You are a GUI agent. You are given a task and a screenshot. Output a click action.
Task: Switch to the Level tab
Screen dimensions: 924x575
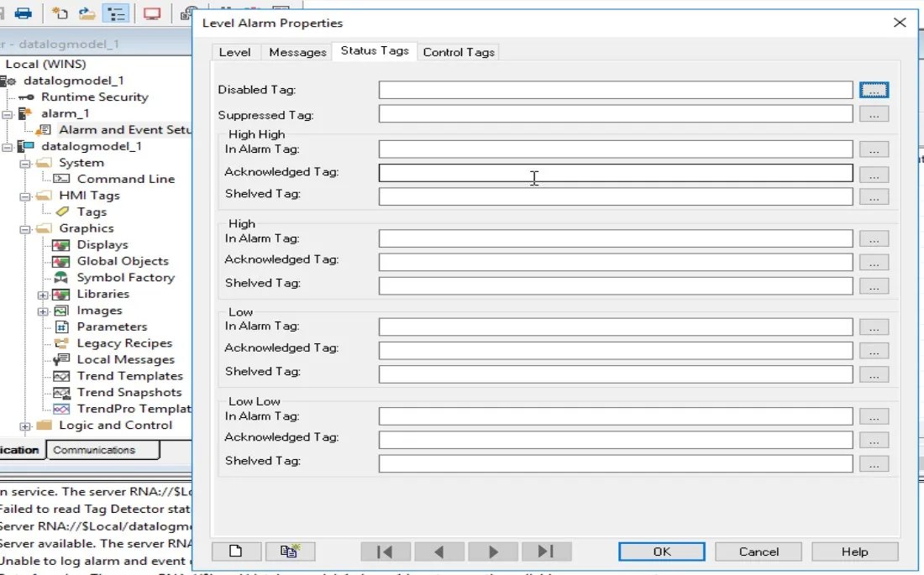(x=234, y=52)
